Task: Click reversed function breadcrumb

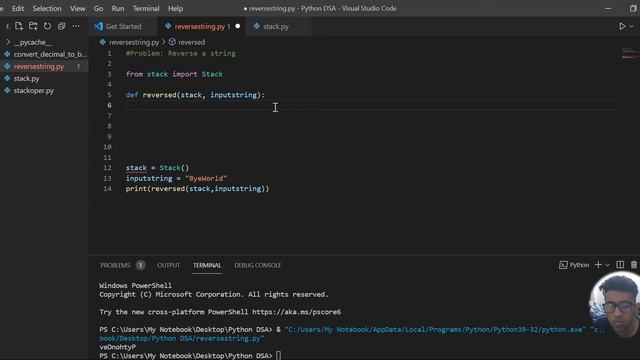Action: click(x=191, y=42)
